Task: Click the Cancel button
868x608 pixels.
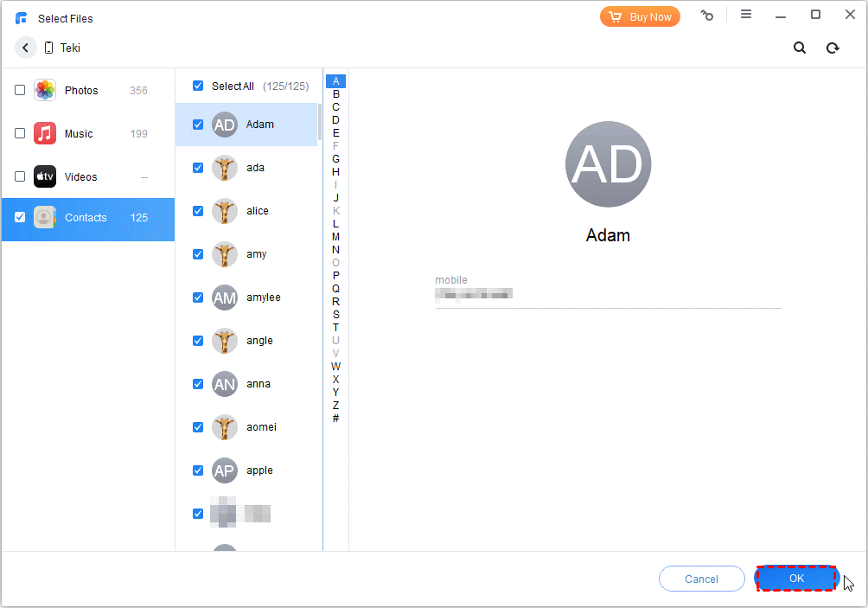Action: click(x=701, y=579)
